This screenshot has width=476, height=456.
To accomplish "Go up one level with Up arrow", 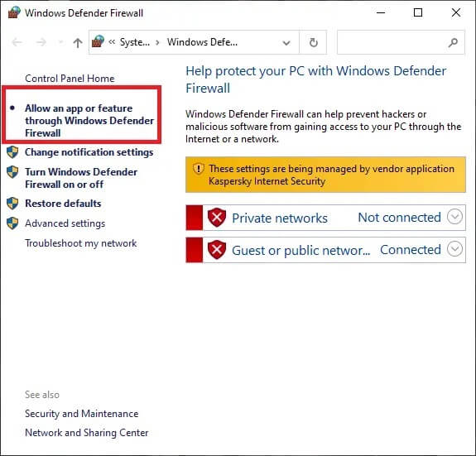I will [78, 42].
